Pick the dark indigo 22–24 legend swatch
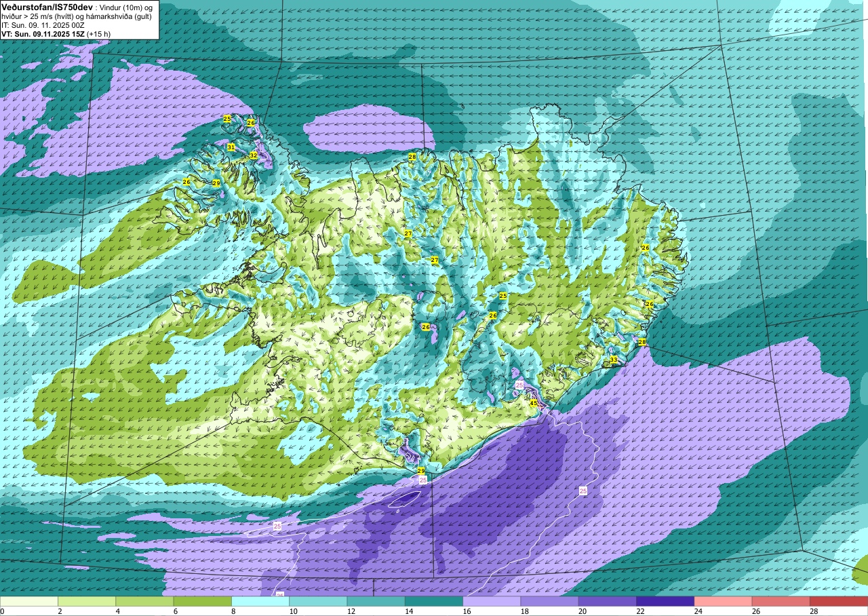Viewport: 868px width, 616px height. [x=665, y=601]
